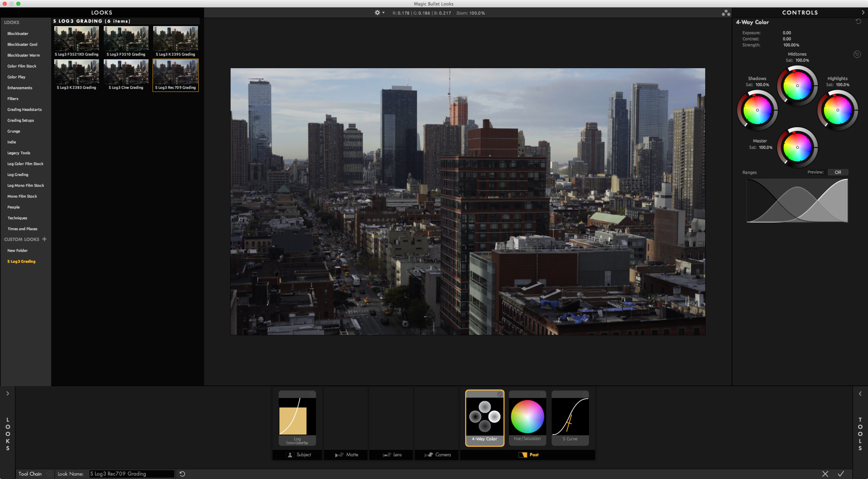Open the Blockbuster Warm looks category

click(24, 55)
